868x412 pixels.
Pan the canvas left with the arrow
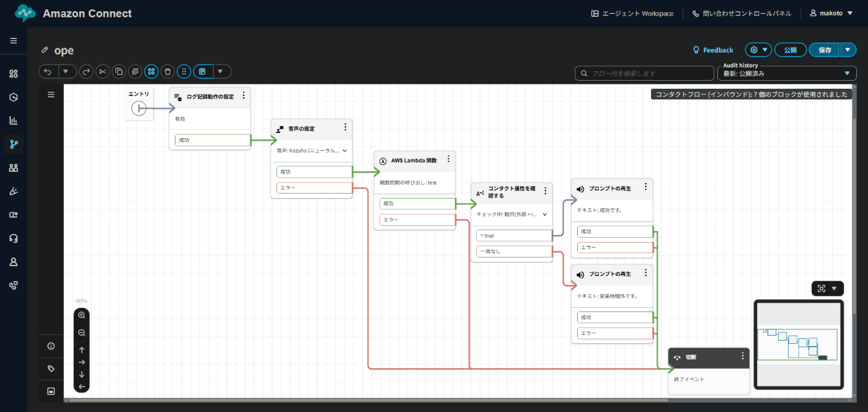(82, 387)
